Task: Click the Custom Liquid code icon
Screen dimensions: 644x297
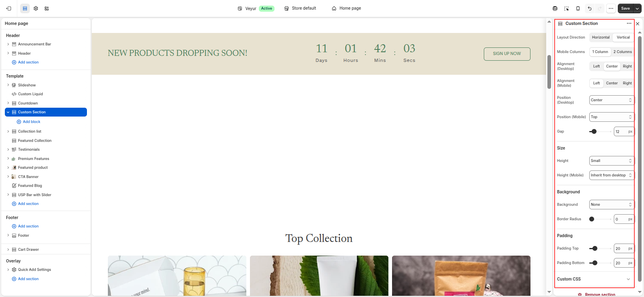Action: (x=14, y=94)
